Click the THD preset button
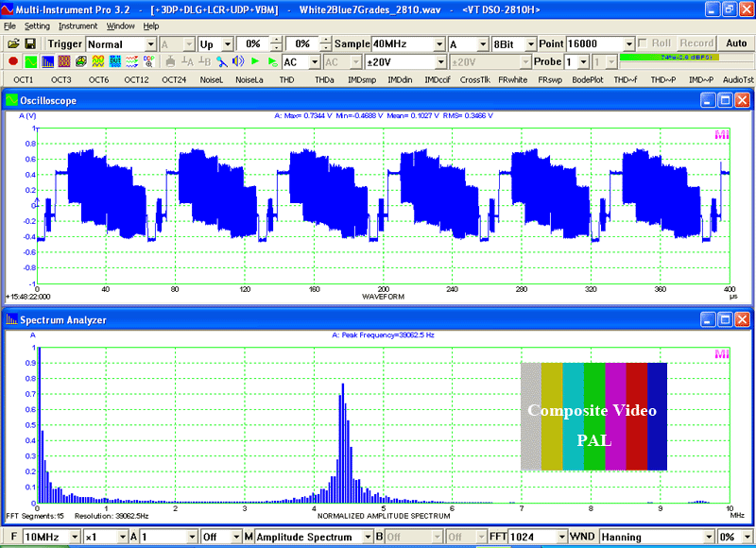 click(x=287, y=79)
